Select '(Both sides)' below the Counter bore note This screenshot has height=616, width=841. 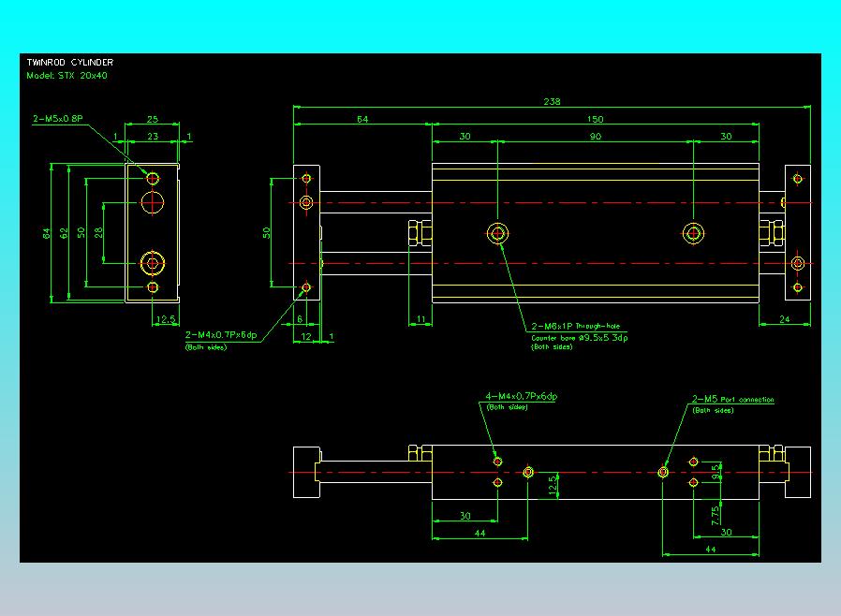click(x=552, y=347)
